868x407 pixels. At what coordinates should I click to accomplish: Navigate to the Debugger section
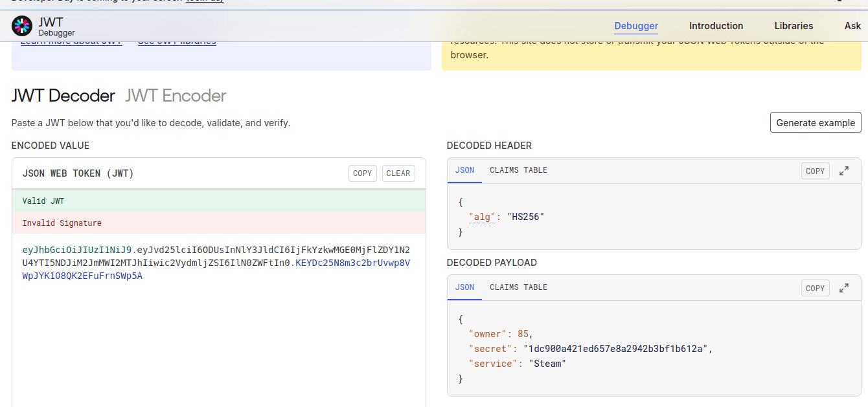click(x=636, y=26)
